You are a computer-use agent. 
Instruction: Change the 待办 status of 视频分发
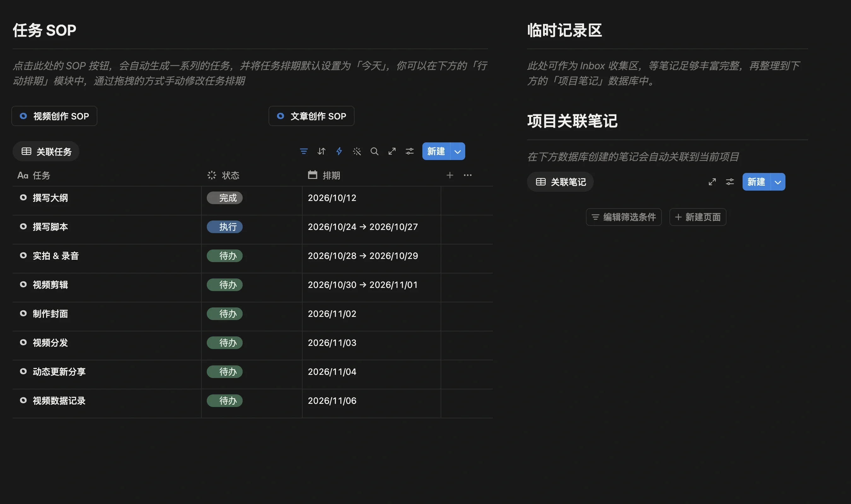click(x=224, y=343)
